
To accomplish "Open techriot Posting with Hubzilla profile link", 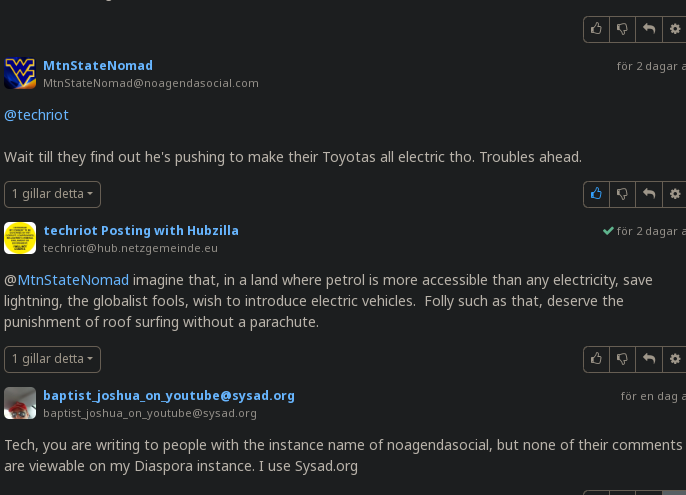I will (x=141, y=231).
